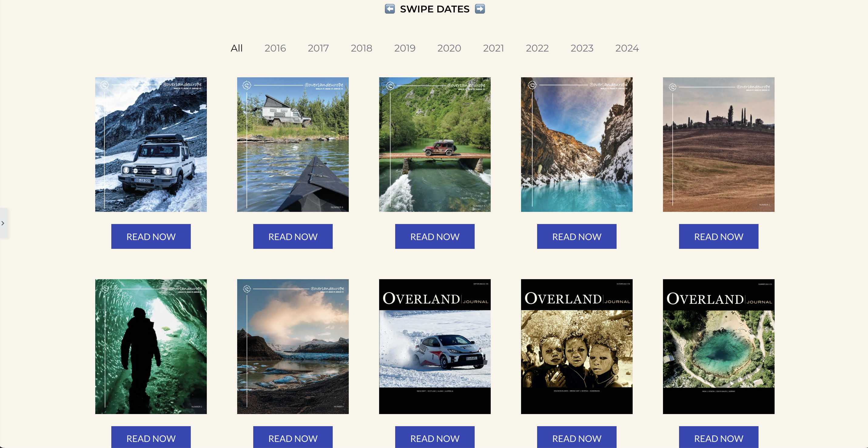Open the green ice cave cover

click(151, 346)
